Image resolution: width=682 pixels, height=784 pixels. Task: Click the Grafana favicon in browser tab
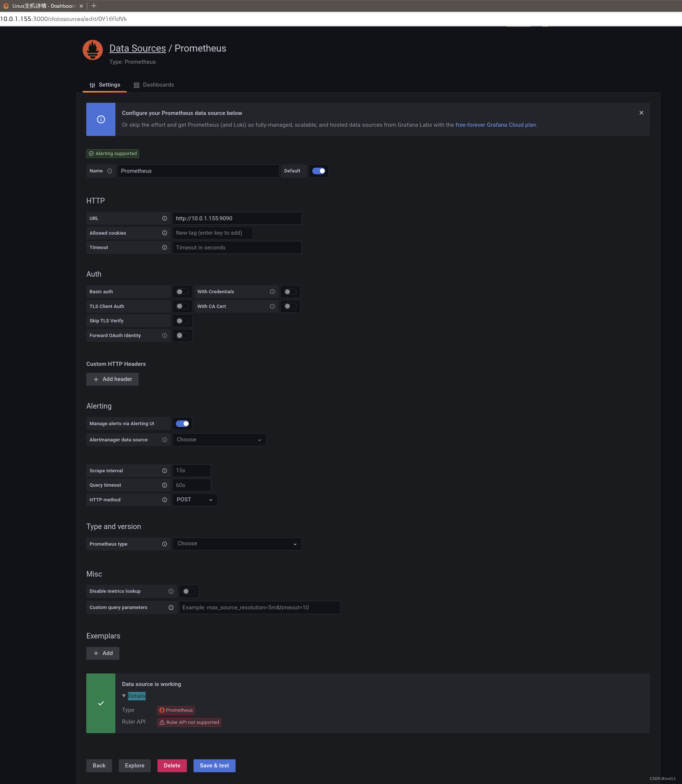pos(6,6)
